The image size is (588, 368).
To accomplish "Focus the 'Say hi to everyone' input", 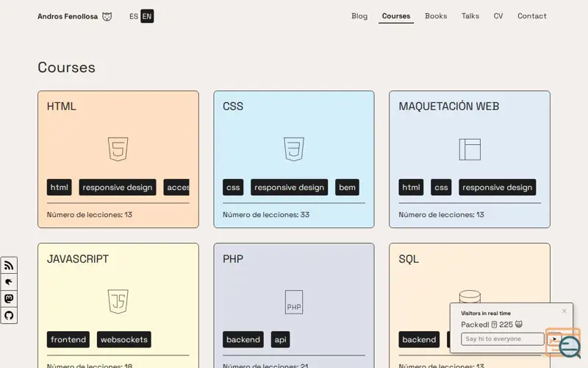I will pos(503,339).
